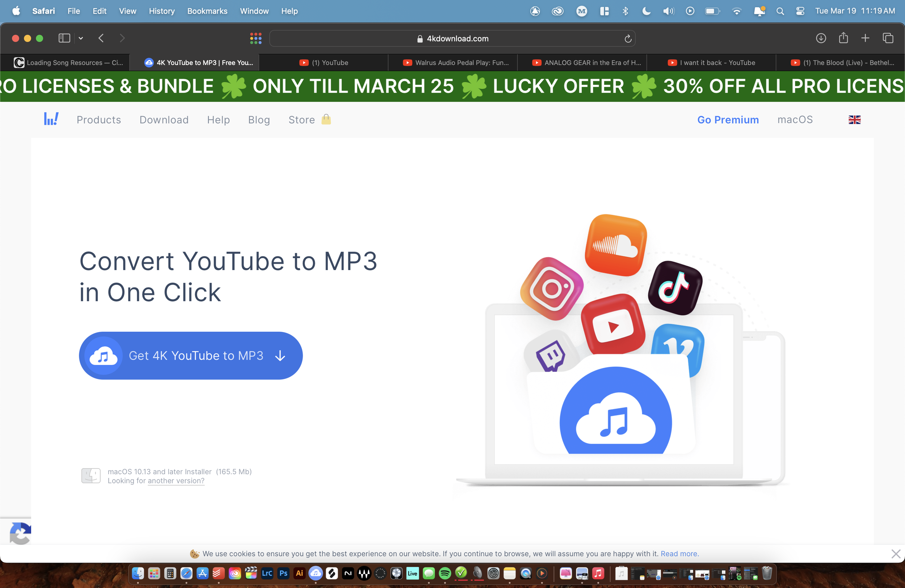905x588 pixels.
Task: Expand the macOS platform selector
Action: (795, 119)
